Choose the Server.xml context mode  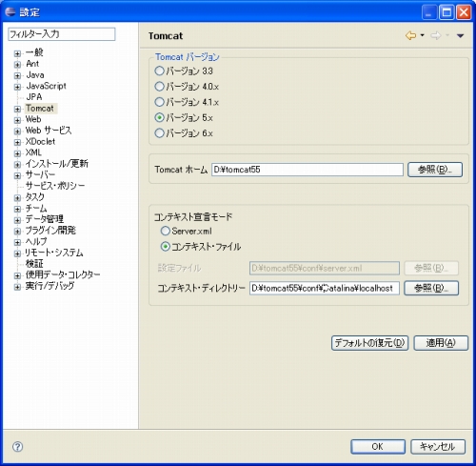[x=166, y=231]
